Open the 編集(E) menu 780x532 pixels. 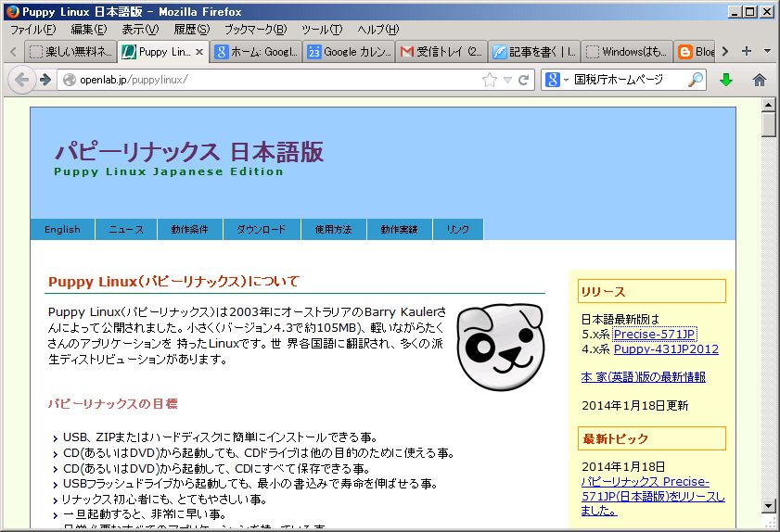[x=89, y=30]
